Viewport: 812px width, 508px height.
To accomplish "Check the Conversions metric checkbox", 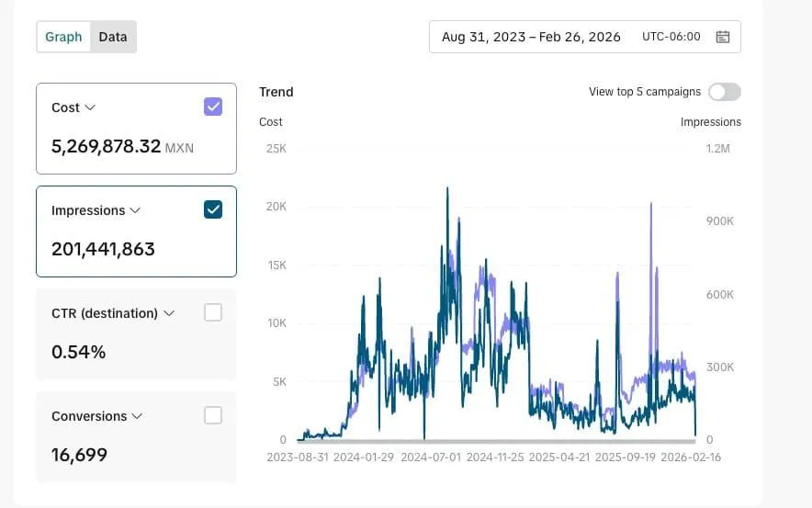I will pos(213,415).
